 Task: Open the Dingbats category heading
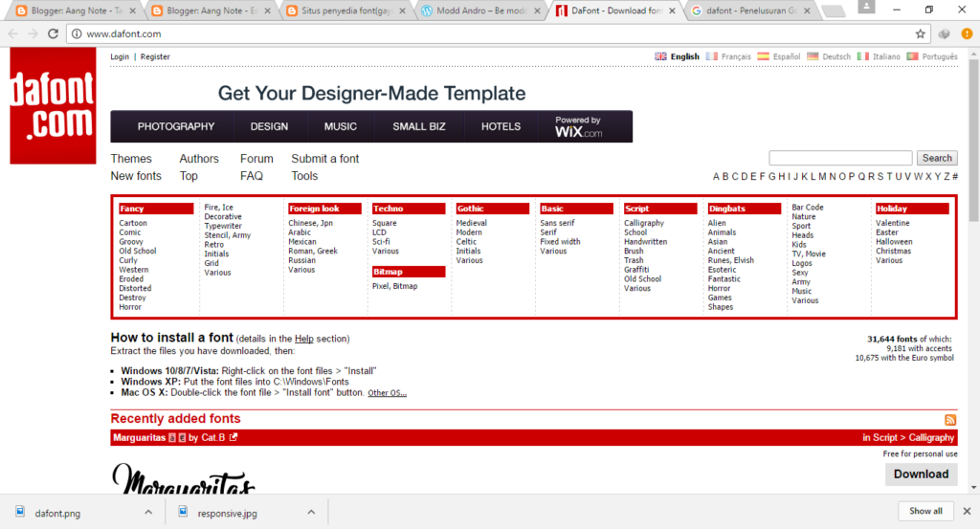coord(744,209)
